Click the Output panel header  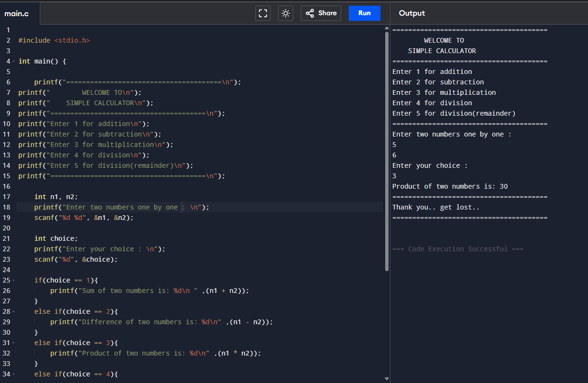412,13
